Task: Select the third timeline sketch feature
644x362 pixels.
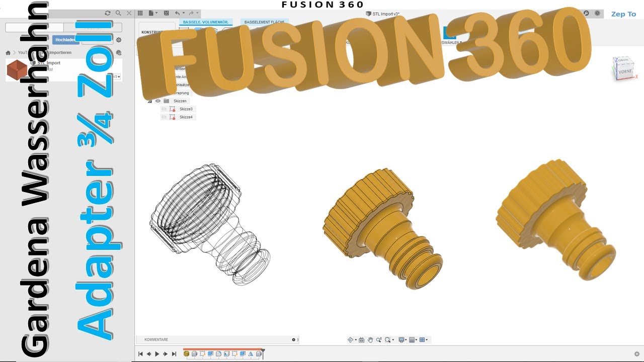Action: tap(202, 354)
